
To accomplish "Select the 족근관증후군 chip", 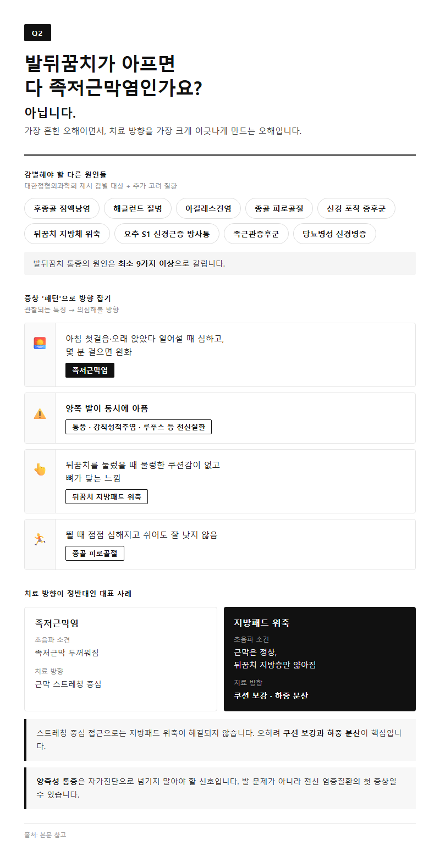I will (256, 234).
